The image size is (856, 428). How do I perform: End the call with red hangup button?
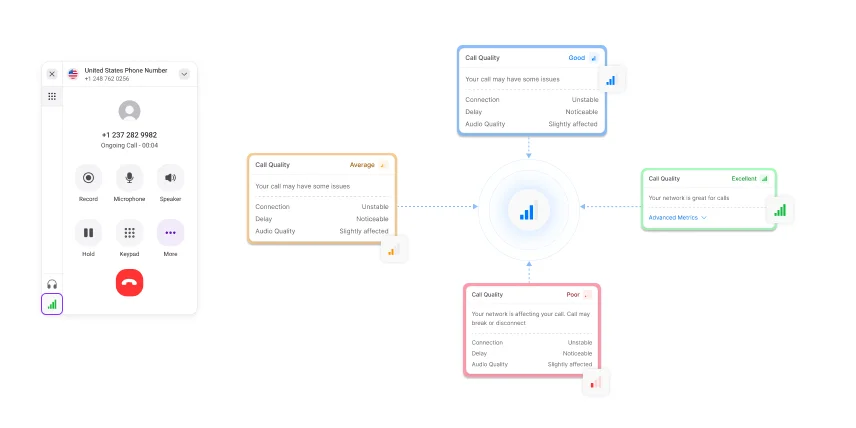(x=129, y=282)
